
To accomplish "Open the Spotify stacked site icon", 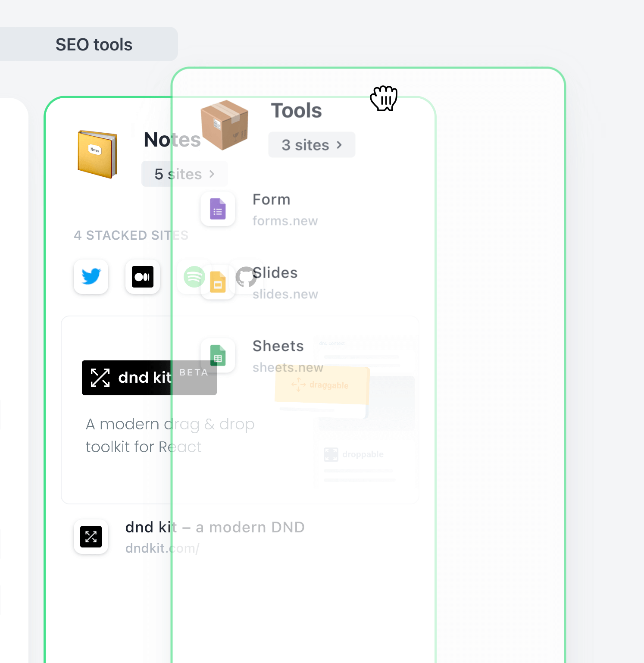I will pos(194,277).
